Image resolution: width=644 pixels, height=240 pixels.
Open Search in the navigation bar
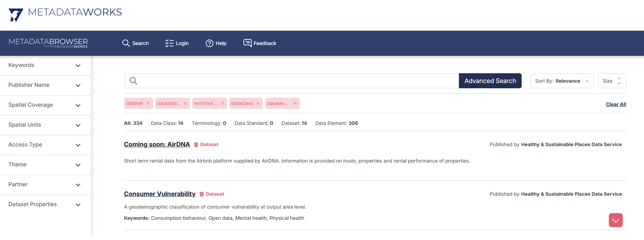(x=135, y=43)
